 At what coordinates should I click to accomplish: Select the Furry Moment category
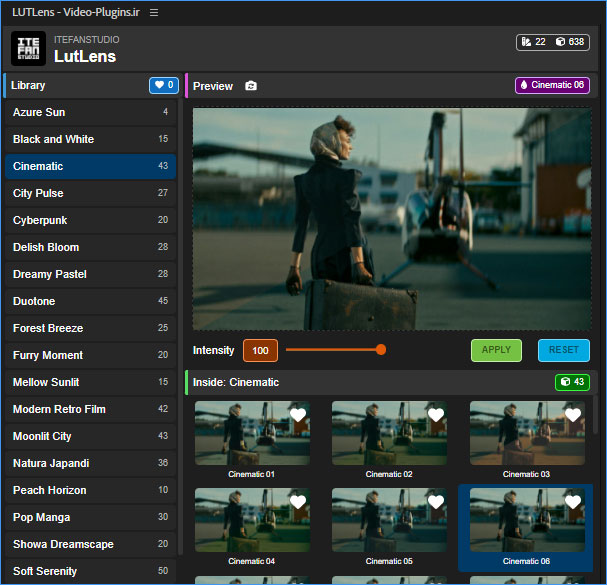(91, 355)
